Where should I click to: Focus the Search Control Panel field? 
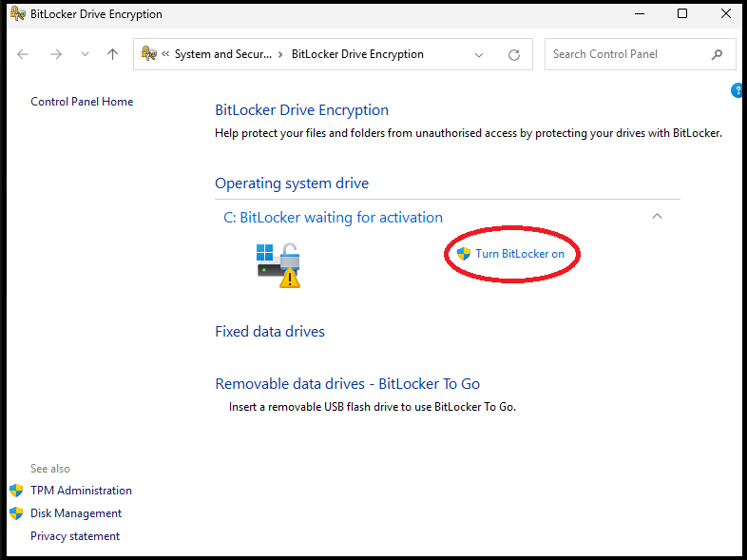(627, 54)
